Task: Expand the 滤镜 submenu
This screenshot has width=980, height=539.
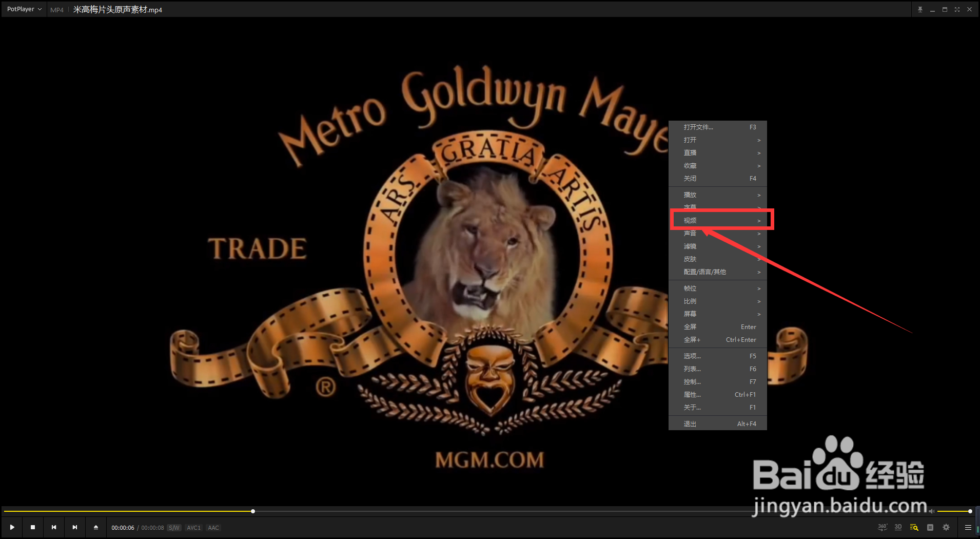Action: click(x=718, y=246)
